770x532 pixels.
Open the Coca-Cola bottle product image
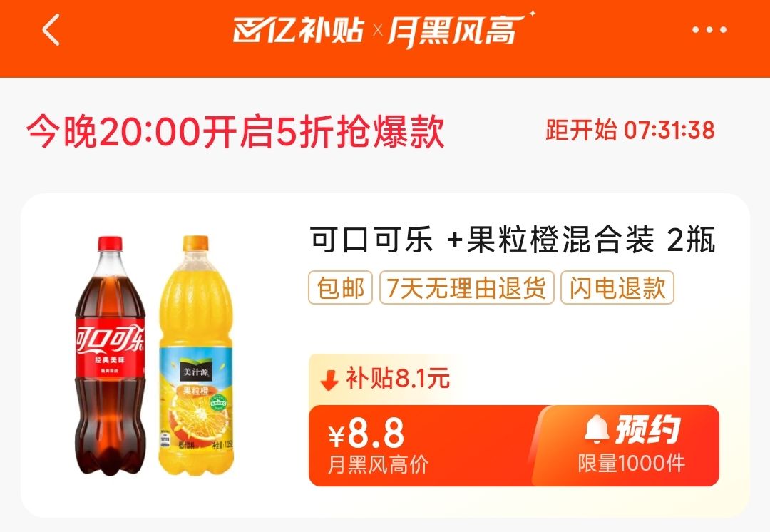(111, 356)
